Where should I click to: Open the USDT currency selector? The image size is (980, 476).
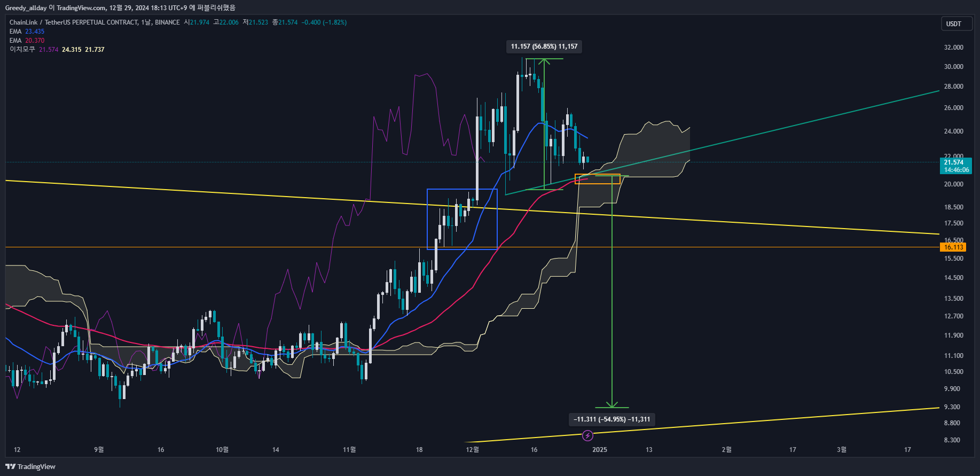click(957, 24)
